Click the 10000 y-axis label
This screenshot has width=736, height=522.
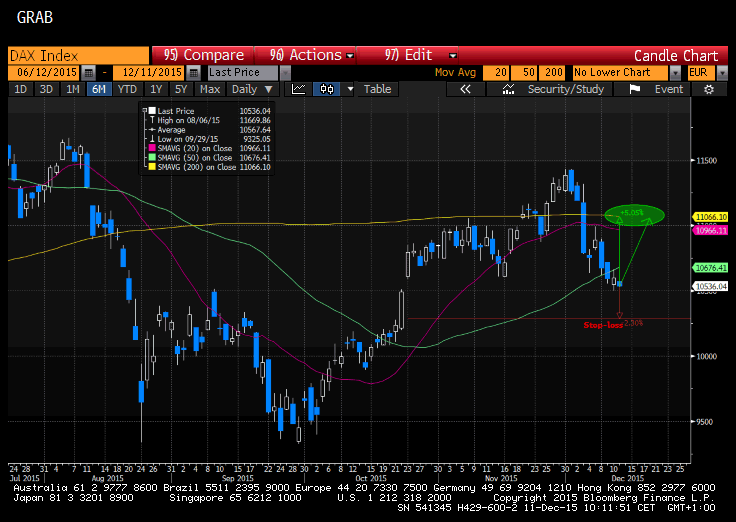coord(706,356)
